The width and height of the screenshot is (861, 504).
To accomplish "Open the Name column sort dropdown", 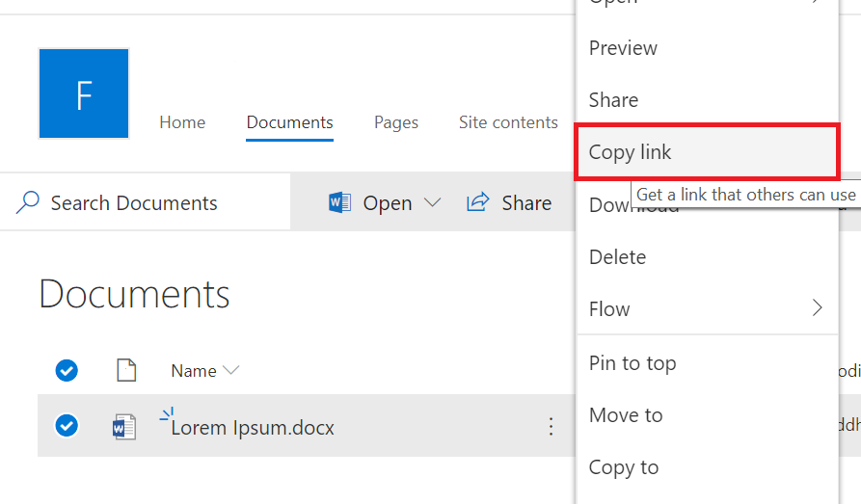I will (231, 370).
